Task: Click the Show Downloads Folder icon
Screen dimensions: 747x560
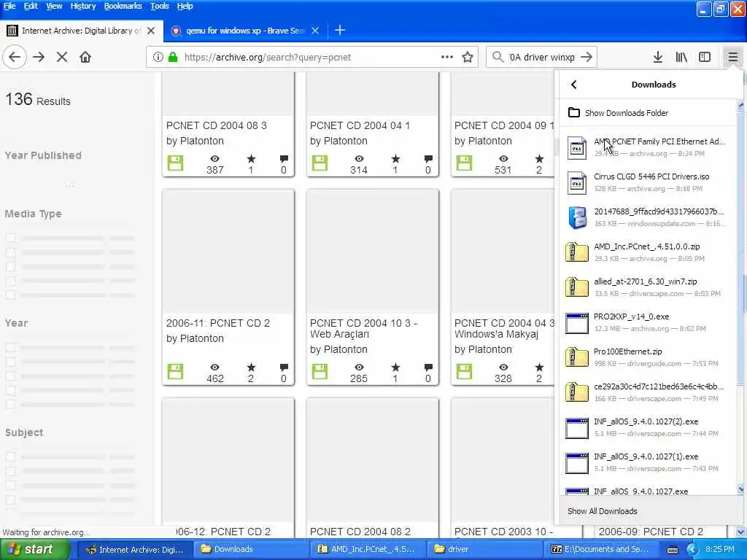Action: [x=574, y=113]
